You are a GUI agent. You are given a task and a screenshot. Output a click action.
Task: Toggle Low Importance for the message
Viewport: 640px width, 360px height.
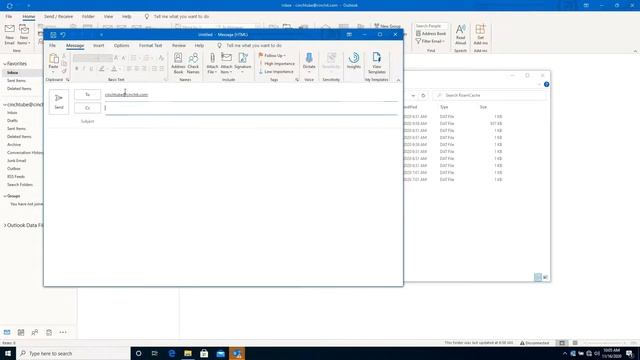point(276,71)
